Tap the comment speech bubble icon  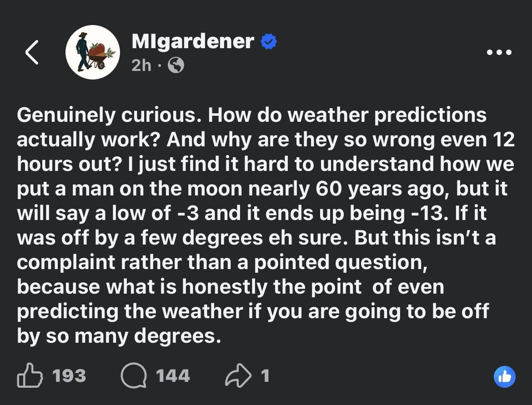pos(133,376)
